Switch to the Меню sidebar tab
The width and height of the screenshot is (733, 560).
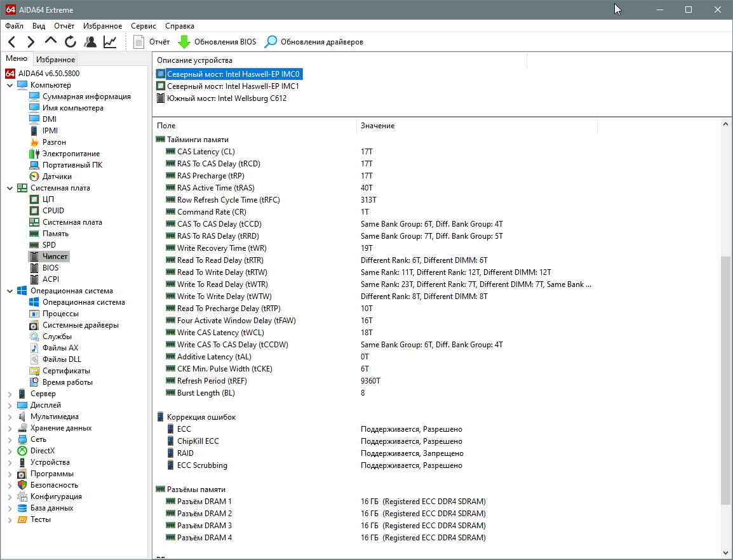tap(17, 58)
